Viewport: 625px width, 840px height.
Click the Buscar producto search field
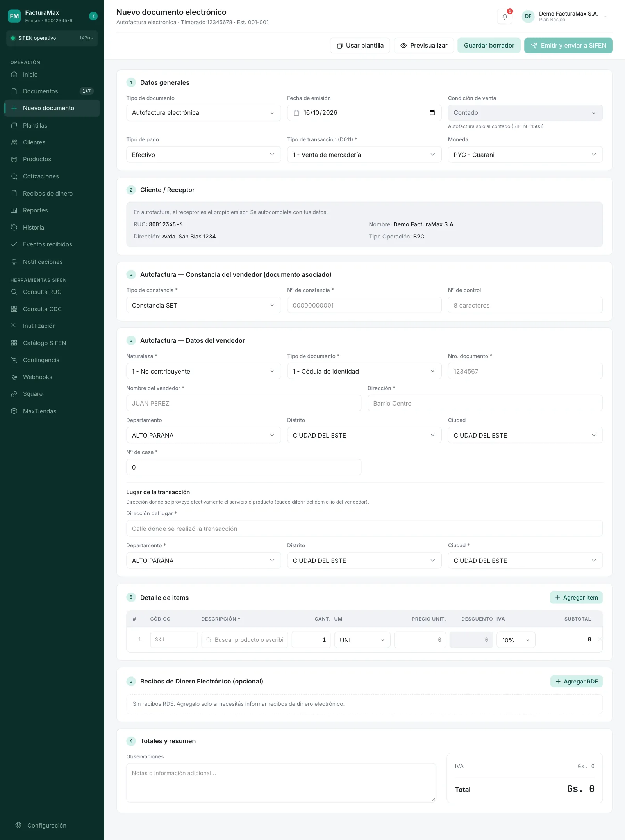(x=245, y=640)
